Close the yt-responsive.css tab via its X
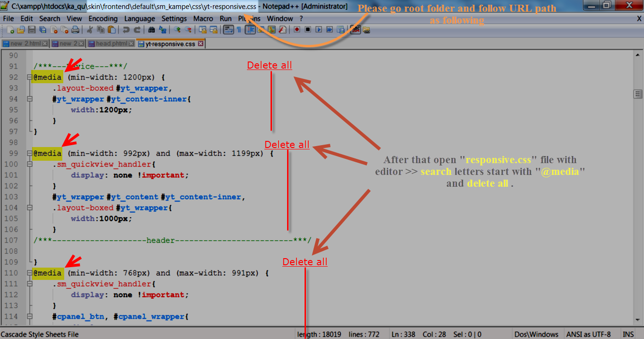 pos(201,43)
